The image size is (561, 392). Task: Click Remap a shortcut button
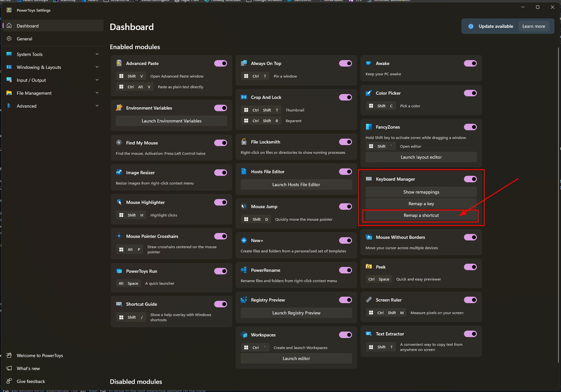(421, 215)
